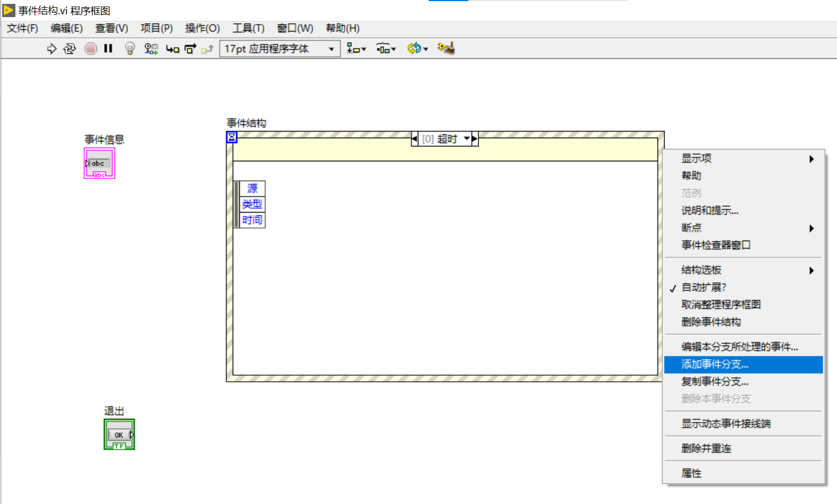Choose 添加事件分支... highlighted entry

click(x=743, y=365)
